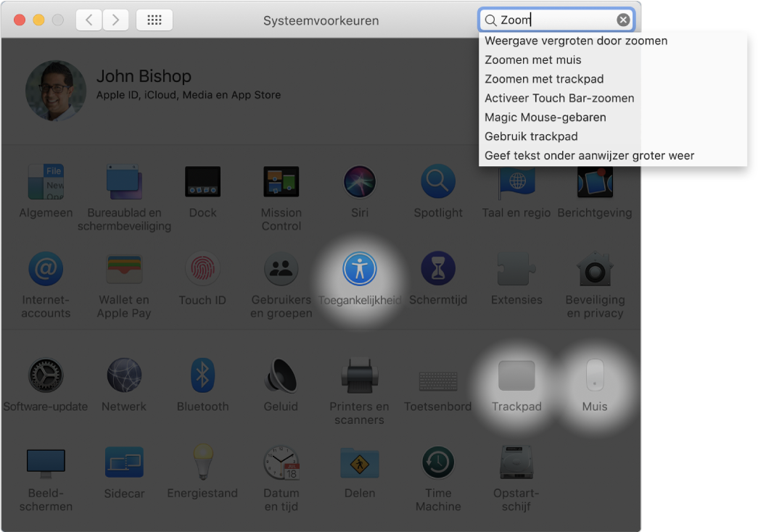Open John Bishop Apple ID settings
Screen dimensions: 758x532
coord(188,83)
